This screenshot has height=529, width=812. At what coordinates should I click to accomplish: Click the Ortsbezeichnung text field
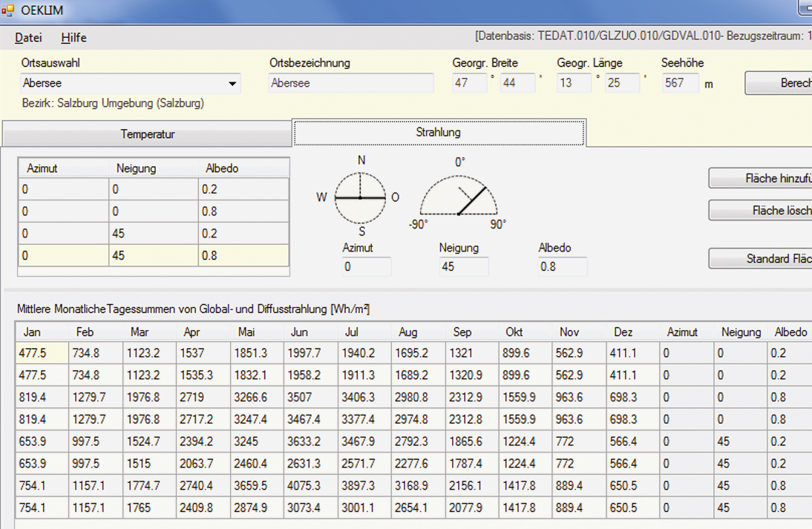(x=351, y=83)
